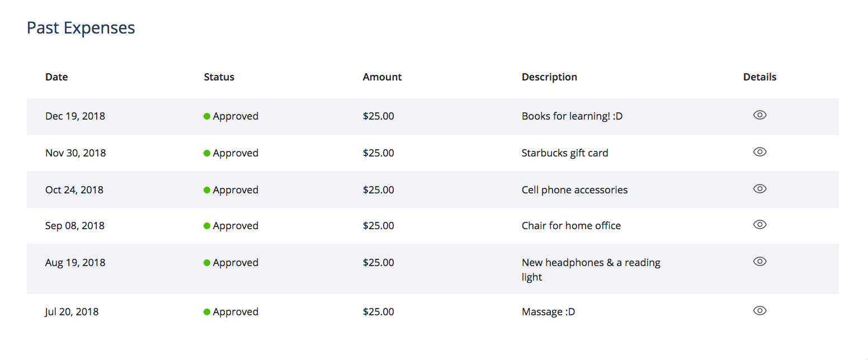868x360 pixels.
Task: Click the Details column header
Action: [759, 77]
